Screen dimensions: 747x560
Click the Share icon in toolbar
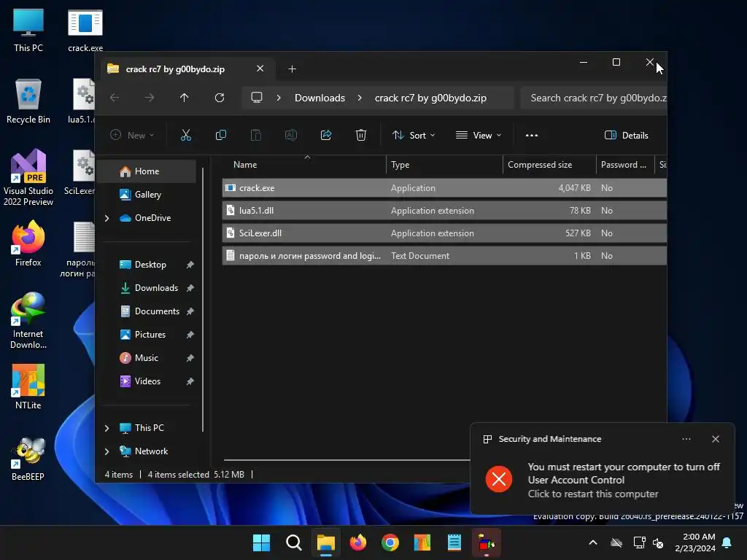click(x=326, y=135)
